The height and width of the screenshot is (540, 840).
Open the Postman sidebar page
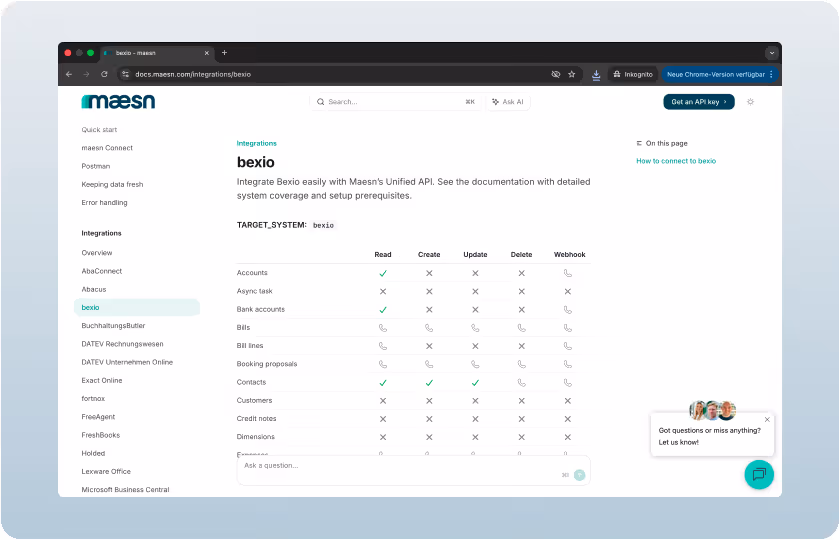(96, 166)
